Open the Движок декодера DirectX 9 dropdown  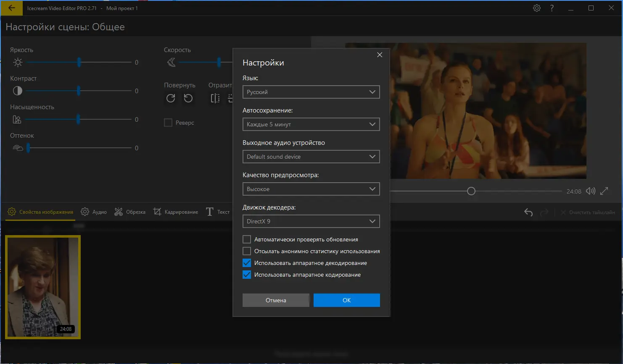[x=311, y=221]
